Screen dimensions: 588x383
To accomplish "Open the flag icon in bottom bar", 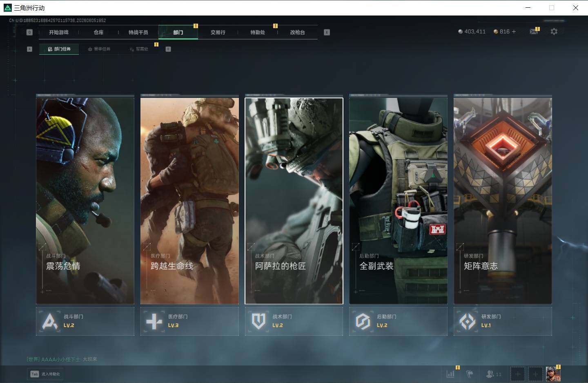I will 470,374.
